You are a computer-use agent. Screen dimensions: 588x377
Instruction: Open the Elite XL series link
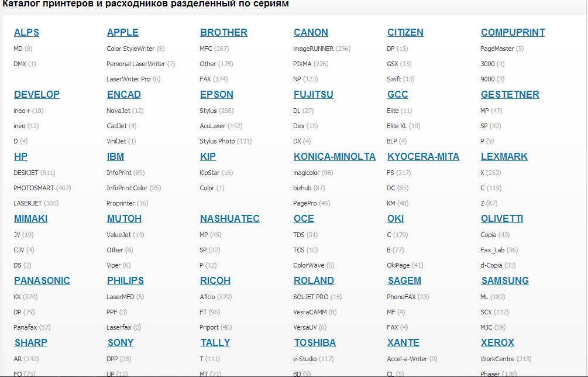click(x=397, y=126)
